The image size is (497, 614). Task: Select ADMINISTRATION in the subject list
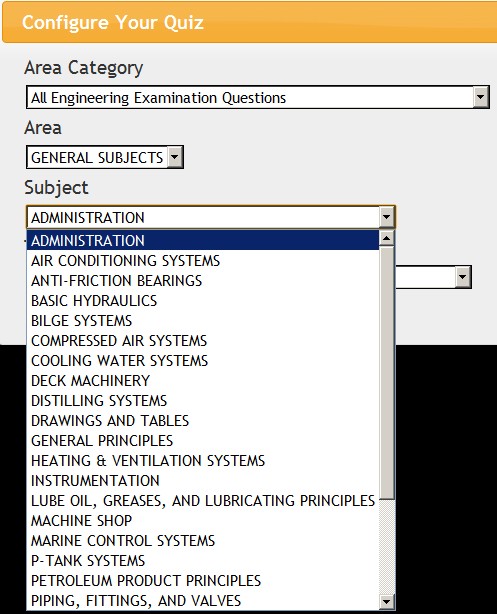point(202,240)
